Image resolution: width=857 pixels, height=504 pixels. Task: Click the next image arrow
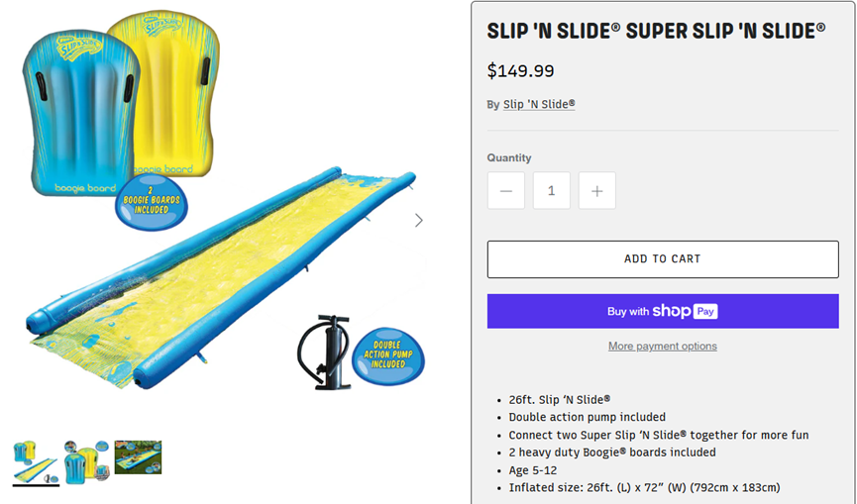(418, 220)
